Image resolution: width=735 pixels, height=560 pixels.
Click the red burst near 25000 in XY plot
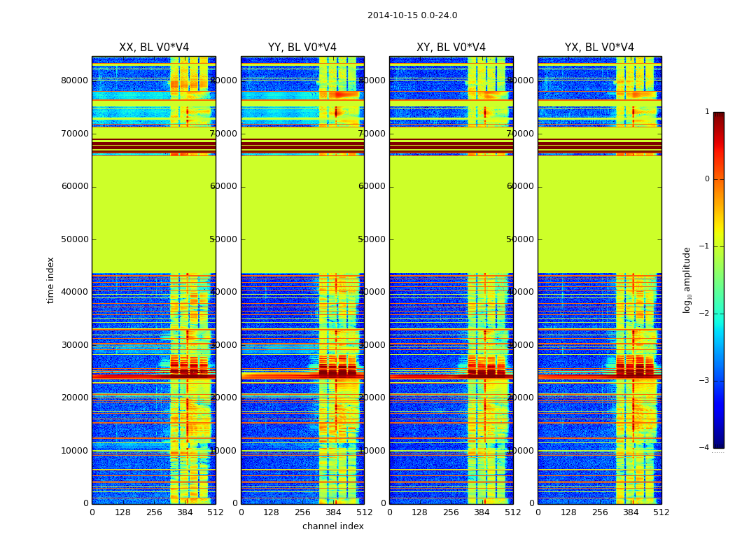[x=487, y=367]
